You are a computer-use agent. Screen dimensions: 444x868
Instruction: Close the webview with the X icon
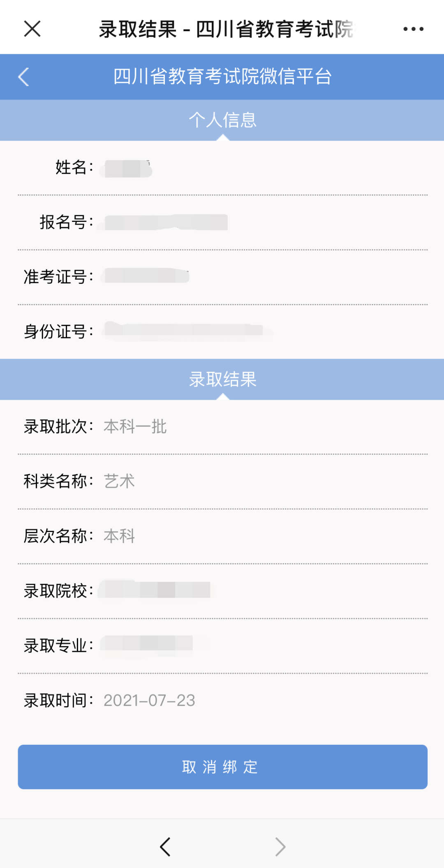[x=32, y=29]
